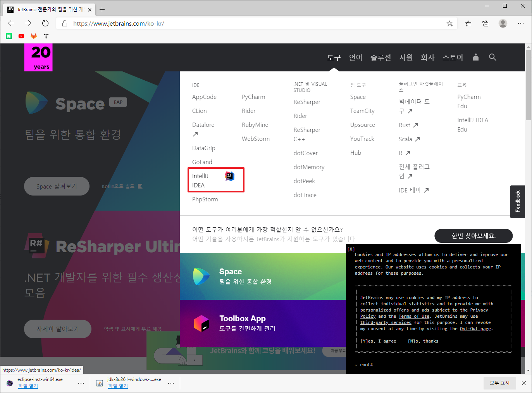Open options for jdk-8u261-windows download
The image size is (532, 393).
click(171, 383)
